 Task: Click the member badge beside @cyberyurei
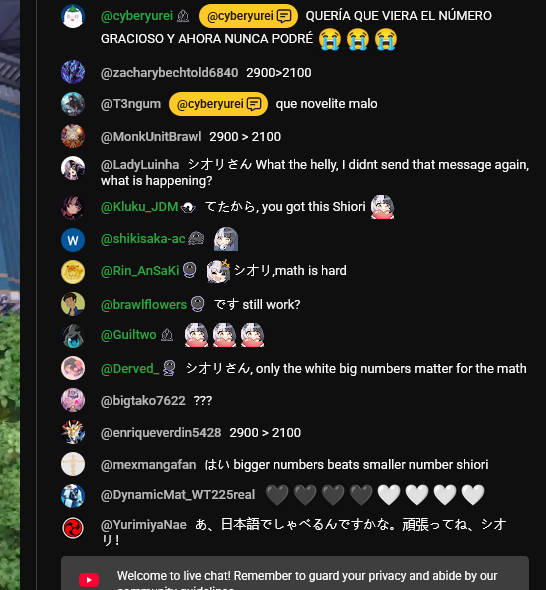pyautogui.click(x=183, y=16)
